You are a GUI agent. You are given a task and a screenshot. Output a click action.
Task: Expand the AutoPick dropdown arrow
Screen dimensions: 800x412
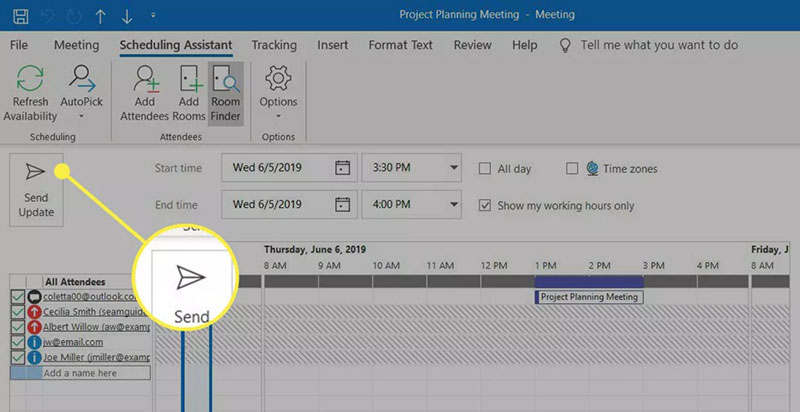coord(82,117)
